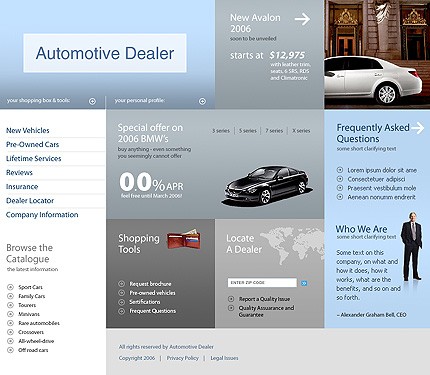The height and width of the screenshot is (375, 430).
Task: Open the New Vehicles menu item
Action: tap(28, 130)
